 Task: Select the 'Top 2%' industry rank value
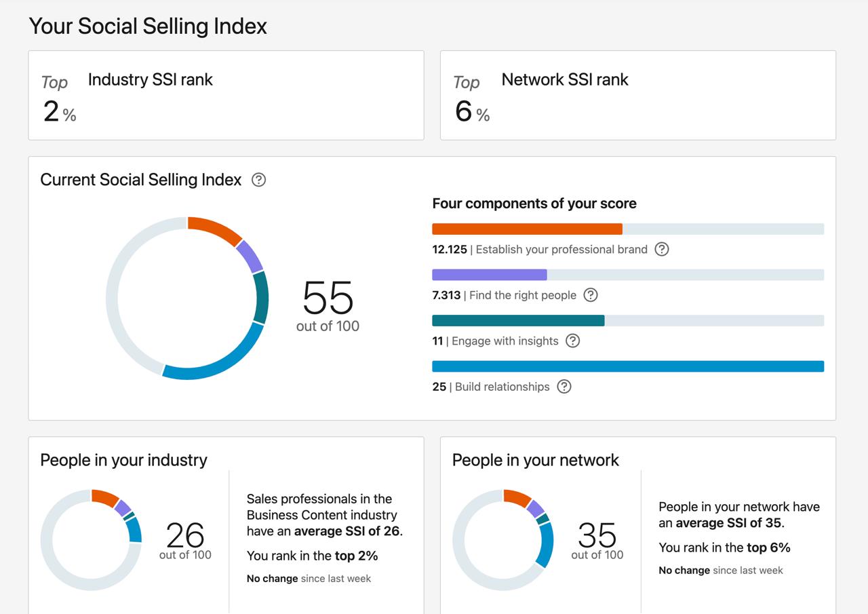click(x=59, y=99)
